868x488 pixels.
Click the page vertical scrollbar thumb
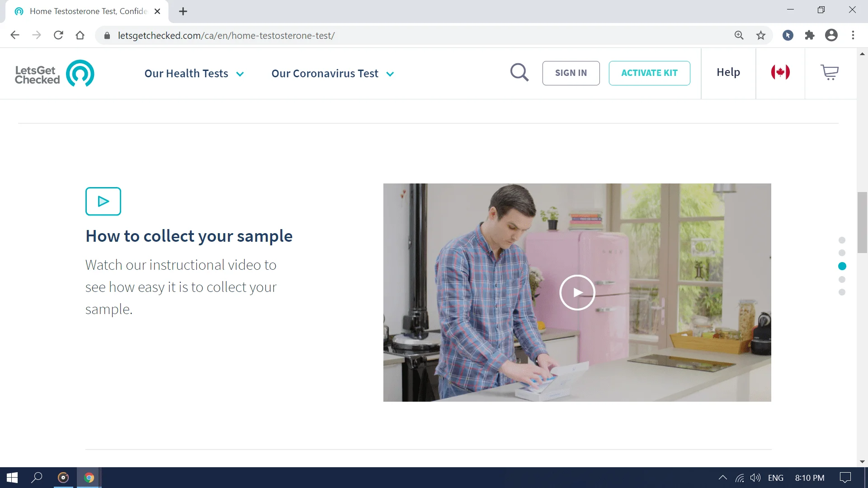(x=862, y=222)
